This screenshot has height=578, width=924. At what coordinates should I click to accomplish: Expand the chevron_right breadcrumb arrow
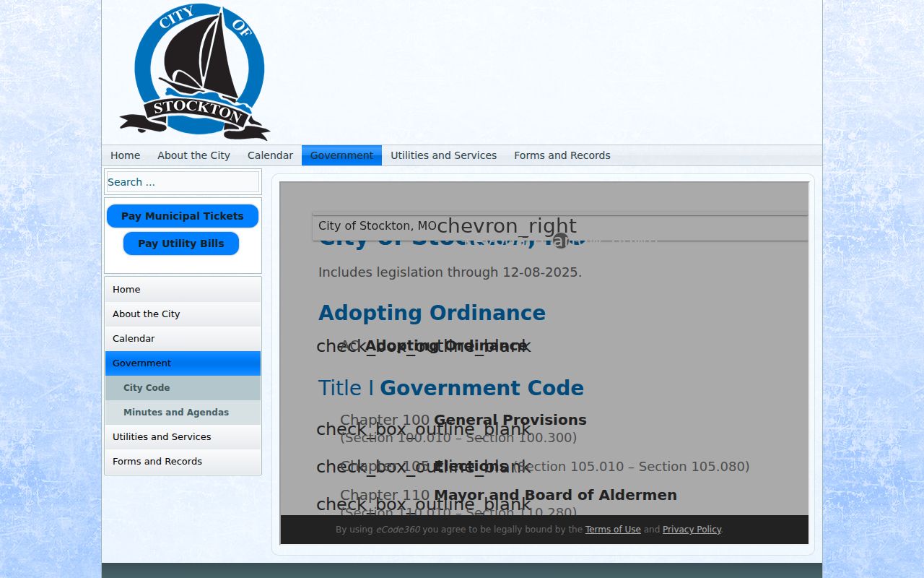click(x=507, y=226)
